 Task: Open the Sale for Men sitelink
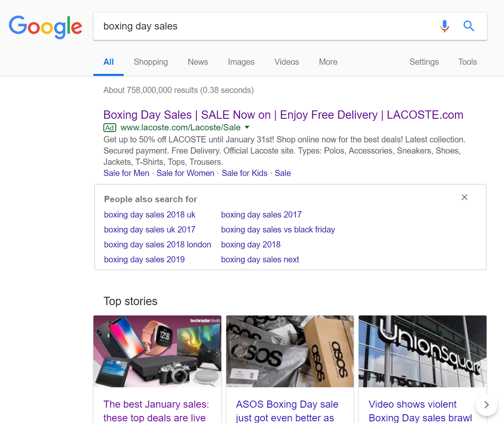[126, 173]
